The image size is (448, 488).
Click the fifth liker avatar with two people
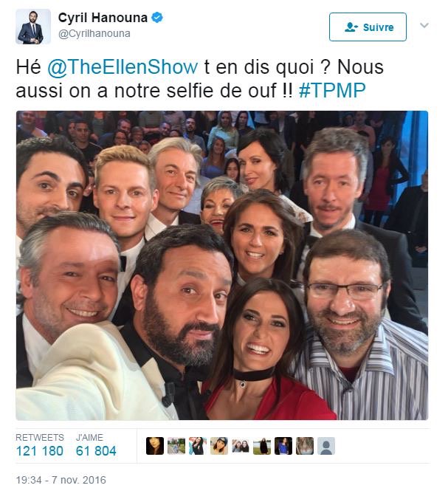coord(241,446)
